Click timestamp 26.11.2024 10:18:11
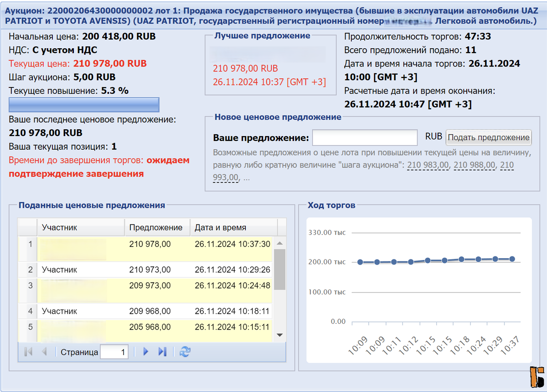547x392 pixels. tap(232, 311)
